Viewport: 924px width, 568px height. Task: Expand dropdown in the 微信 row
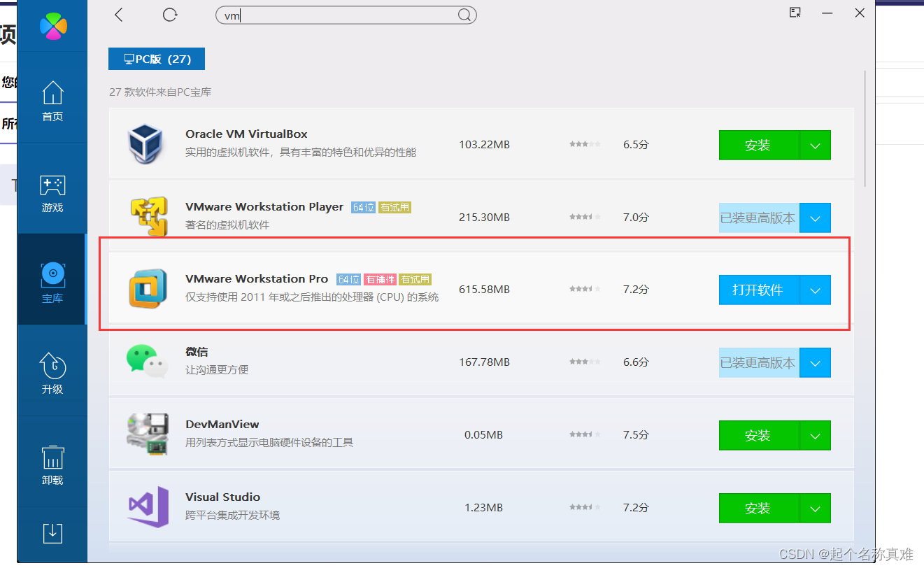click(x=816, y=362)
